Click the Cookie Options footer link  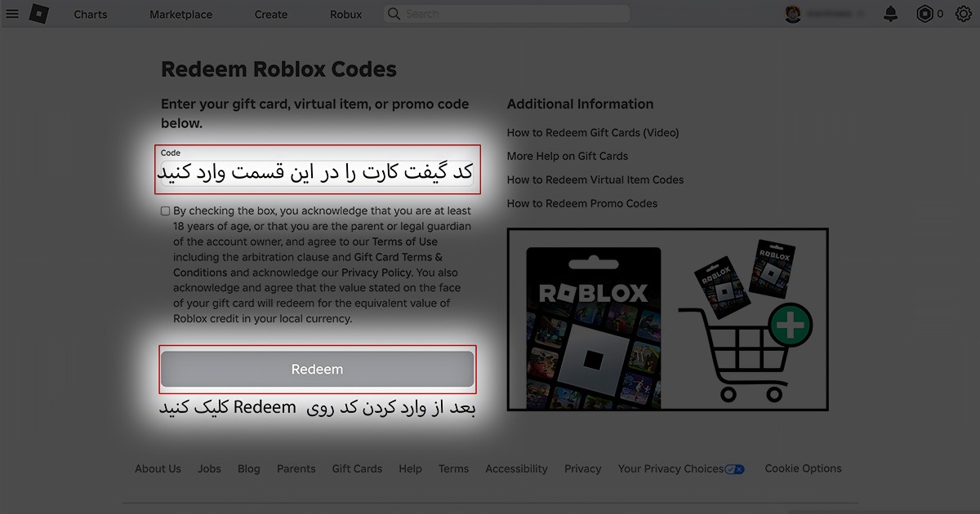point(803,468)
